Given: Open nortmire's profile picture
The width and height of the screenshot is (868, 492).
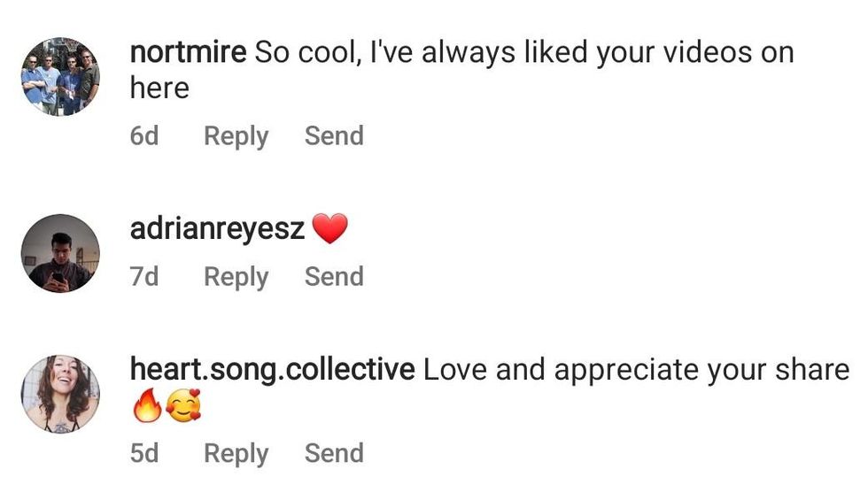Looking at the screenshot, I should tap(60, 76).
